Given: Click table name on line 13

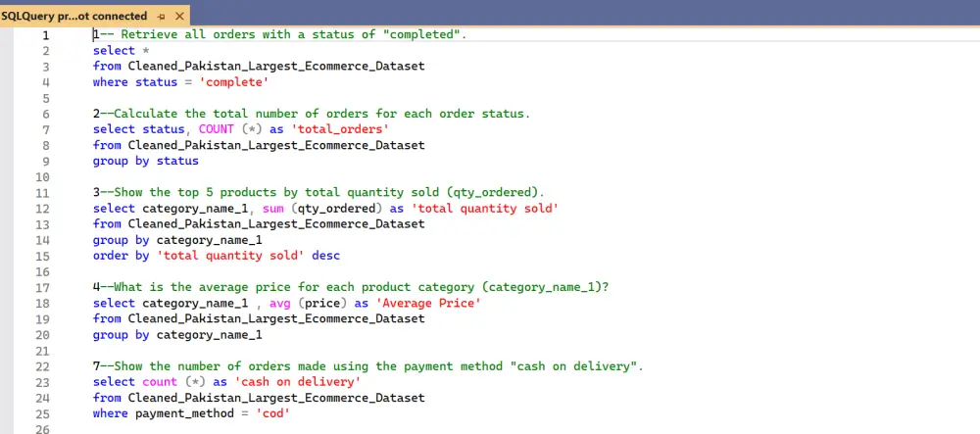Looking at the screenshot, I should (276, 223).
